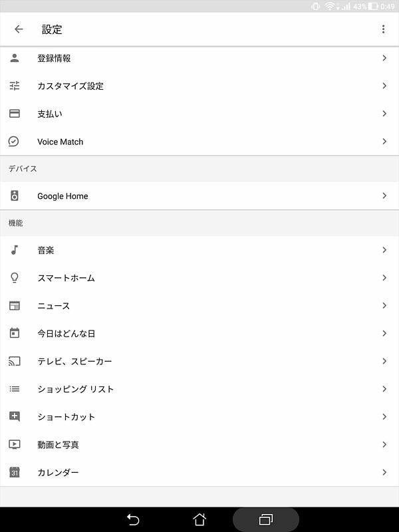The width and height of the screenshot is (399, 532).
Task: Expand the 動画と写真 row chevron
Action: [x=386, y=444]
